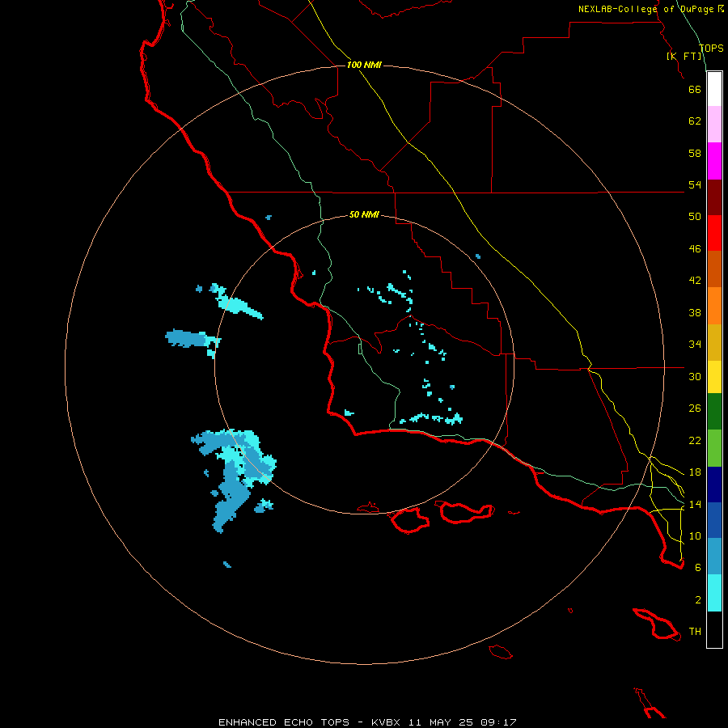Click the medium blue 10 kft swatch
Viewport: 728px width, 728px height.
(714, 520)
